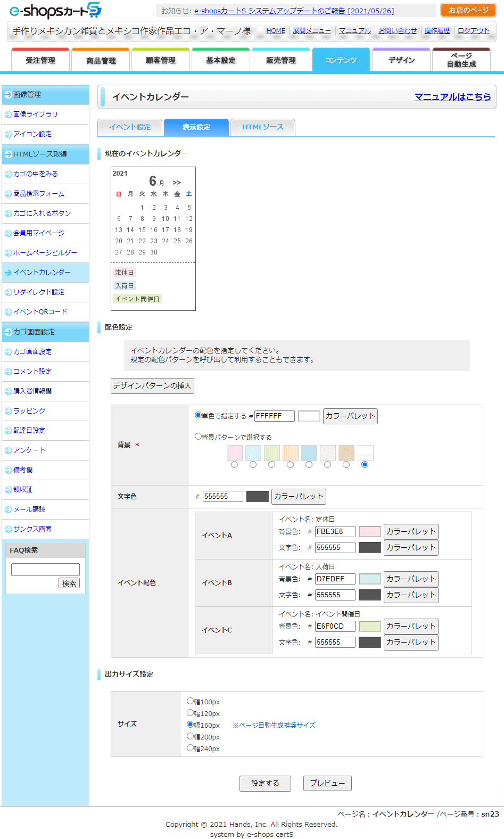Click the e-shops cart logo

click(x=55, y=11)
